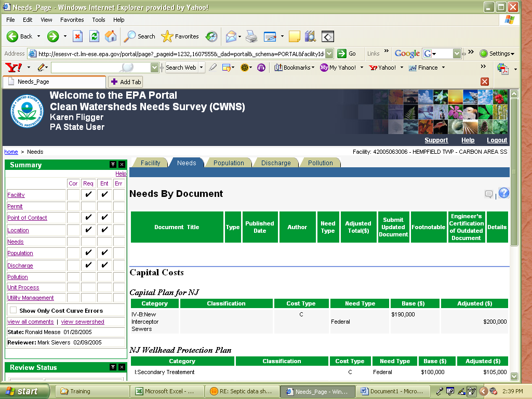
Task: Open the My Yahoo! dropdown
Action: [x=362, y=68]
